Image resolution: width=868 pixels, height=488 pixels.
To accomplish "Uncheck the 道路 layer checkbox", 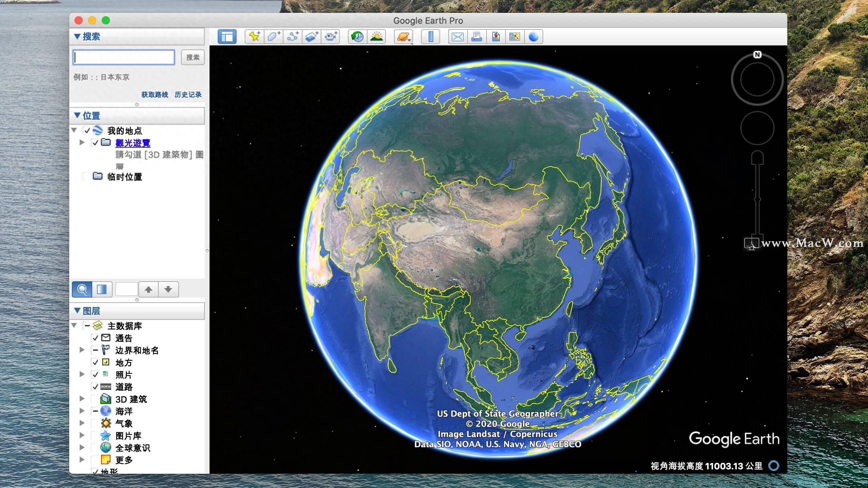I will 95,387.
